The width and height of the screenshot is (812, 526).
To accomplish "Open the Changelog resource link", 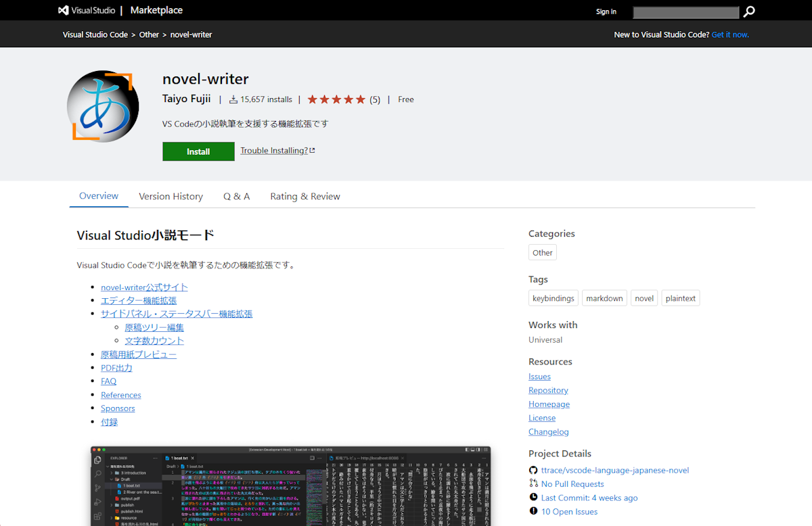I will click(x=548, y=432).
